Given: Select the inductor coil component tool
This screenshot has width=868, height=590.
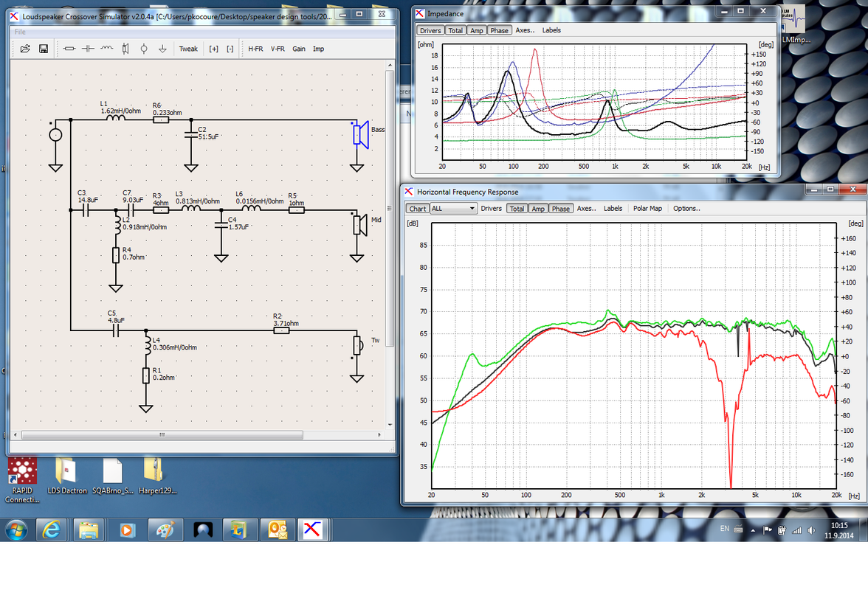Looking at the screenshot, I should tap(107, 49).
